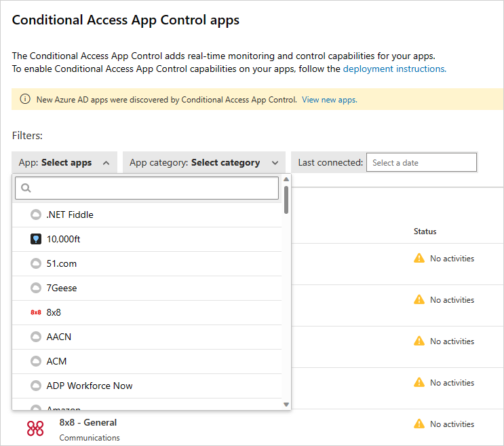Click the Conditional Access App Control apps heading
This screenshot has width=504, height=446.
tap(125, 20)
